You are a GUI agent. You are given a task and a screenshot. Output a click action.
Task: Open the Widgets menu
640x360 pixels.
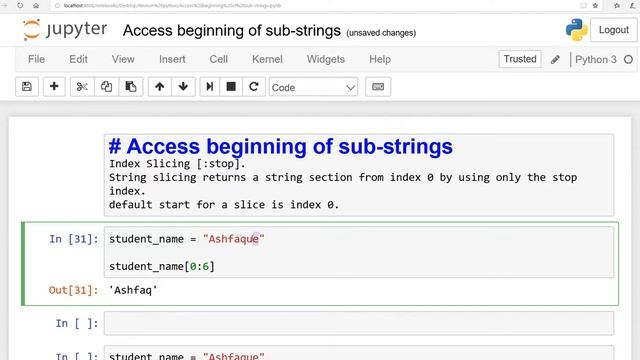pos(326,59)
